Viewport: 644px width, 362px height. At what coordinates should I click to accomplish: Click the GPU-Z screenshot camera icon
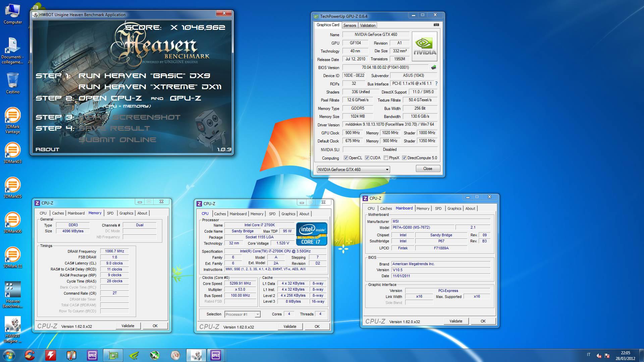click(436, 25)
